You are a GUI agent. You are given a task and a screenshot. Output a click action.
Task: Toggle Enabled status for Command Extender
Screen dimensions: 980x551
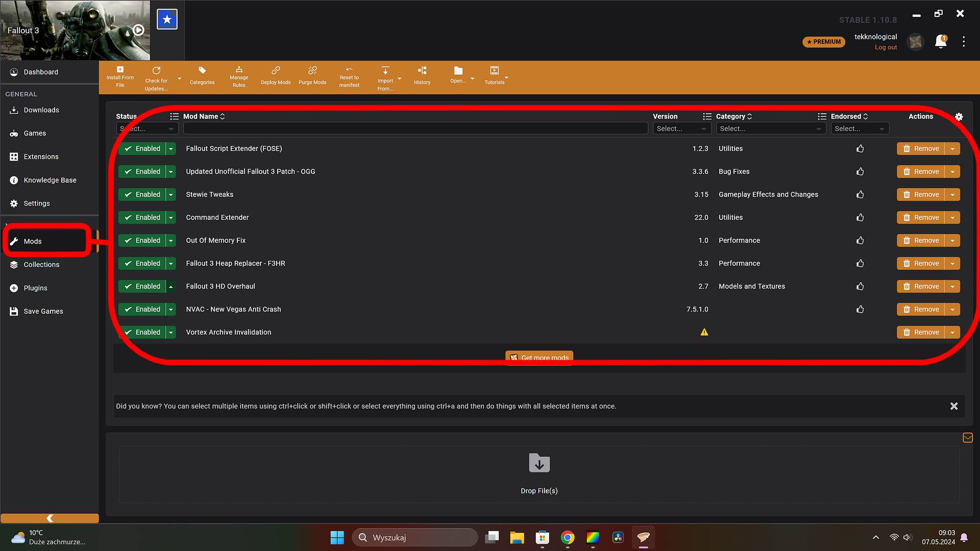pyautogui.click(x=142, y=217)
